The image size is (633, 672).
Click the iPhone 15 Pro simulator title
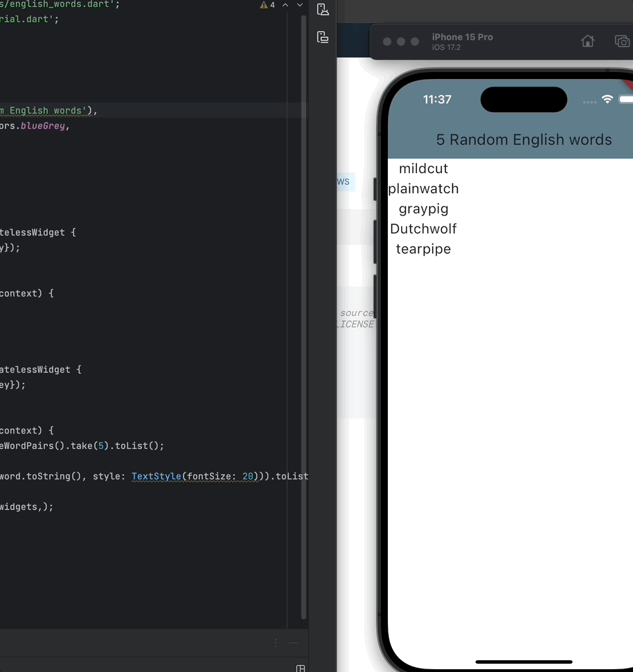tap(463, 37)
